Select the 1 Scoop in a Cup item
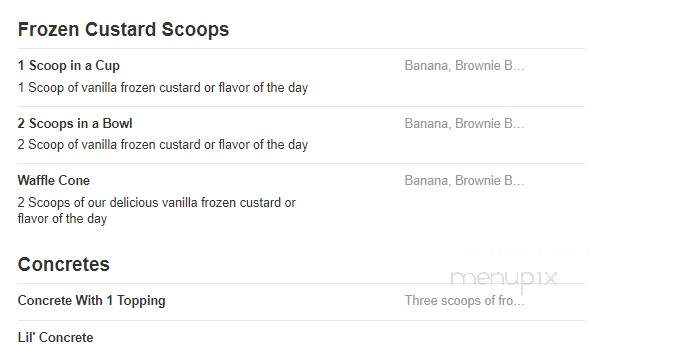Screen dimensions: 683x361 click(69, 66)
